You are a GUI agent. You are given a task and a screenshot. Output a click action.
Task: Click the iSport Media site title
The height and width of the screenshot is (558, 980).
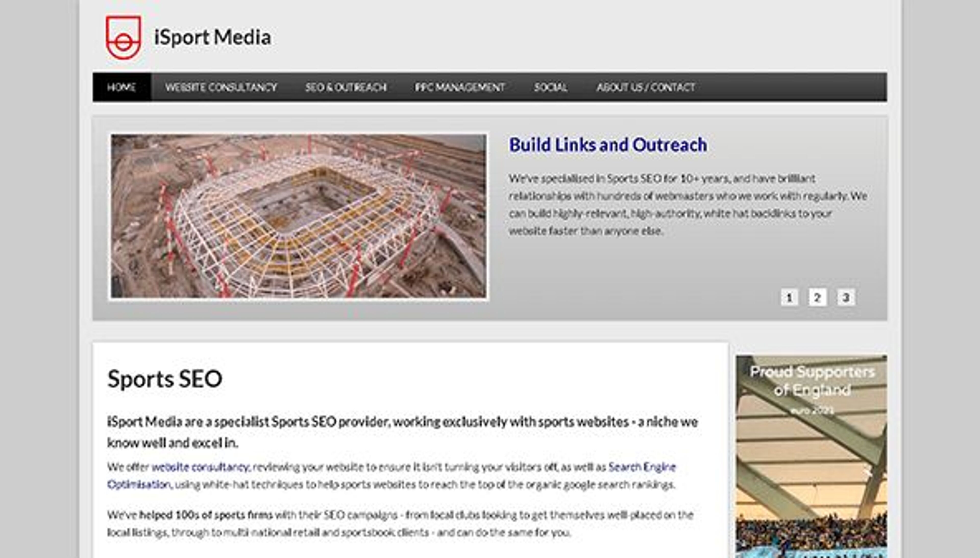(212, 37)
